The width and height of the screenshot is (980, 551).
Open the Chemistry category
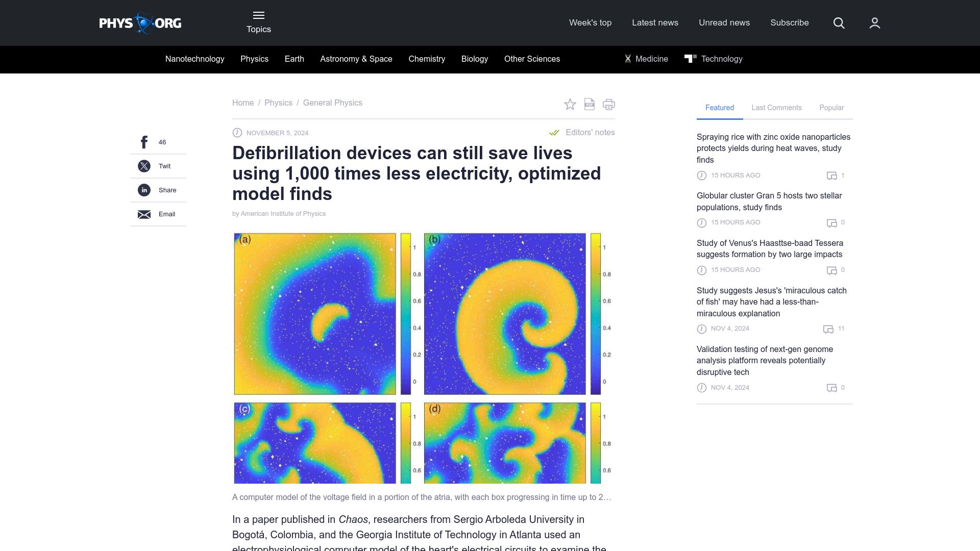[427, 59]
